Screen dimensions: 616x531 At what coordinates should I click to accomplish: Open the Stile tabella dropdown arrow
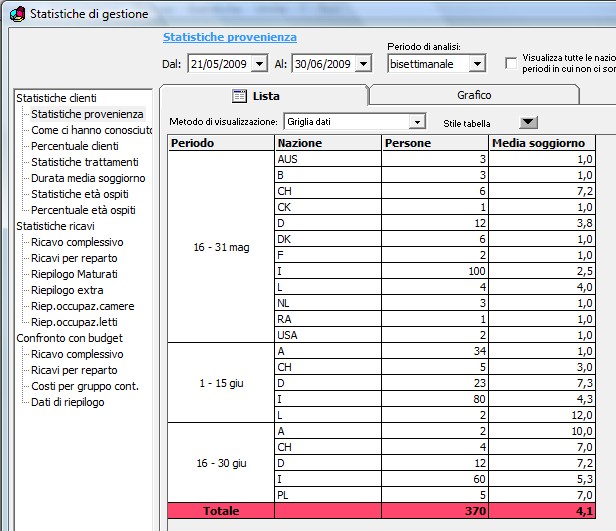528,123
